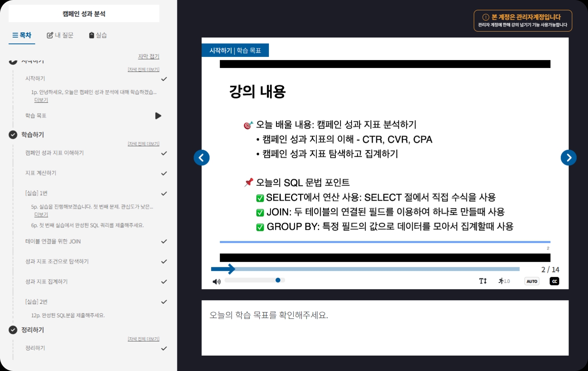
Task: Select 시작하기 lesson item
Action: pos(35,79)
